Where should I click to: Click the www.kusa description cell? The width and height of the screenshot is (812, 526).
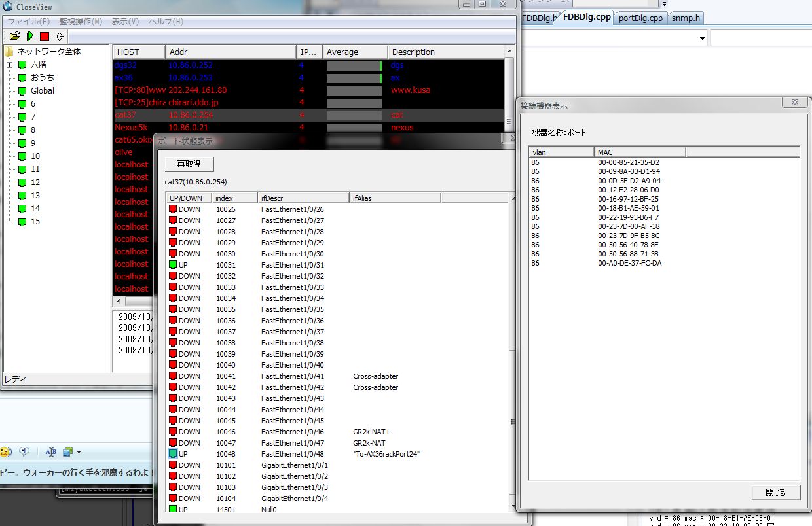click(411, 90)
